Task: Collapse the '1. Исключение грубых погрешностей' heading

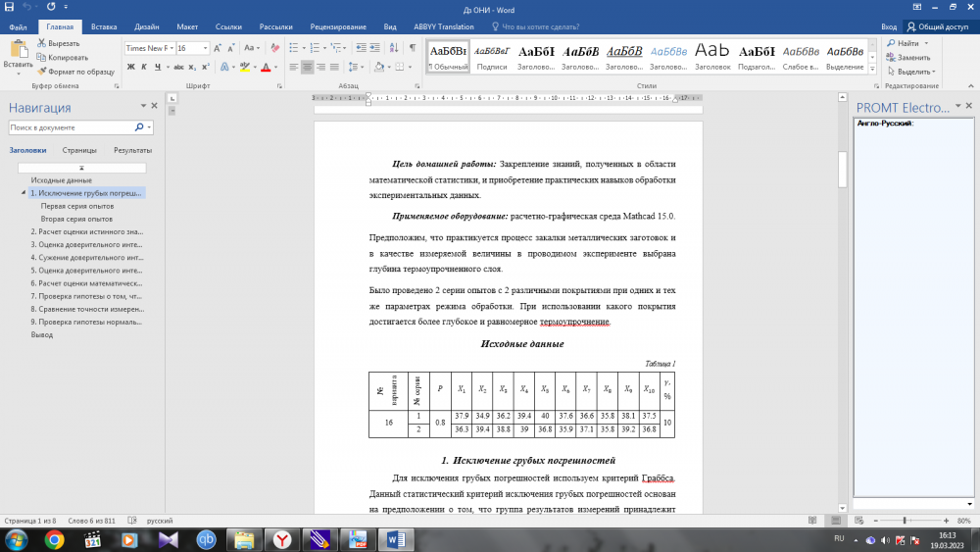Action: (x=23, y=194)
